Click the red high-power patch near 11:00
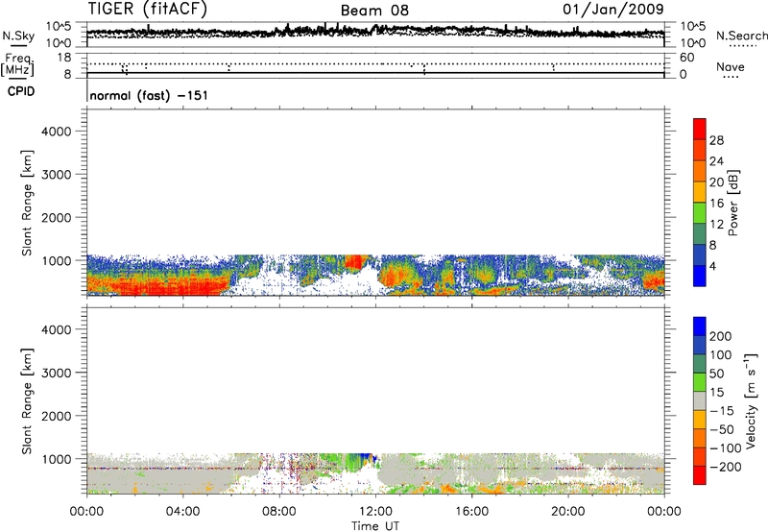This screenshot has height=532, width=768. pos(352,262)
